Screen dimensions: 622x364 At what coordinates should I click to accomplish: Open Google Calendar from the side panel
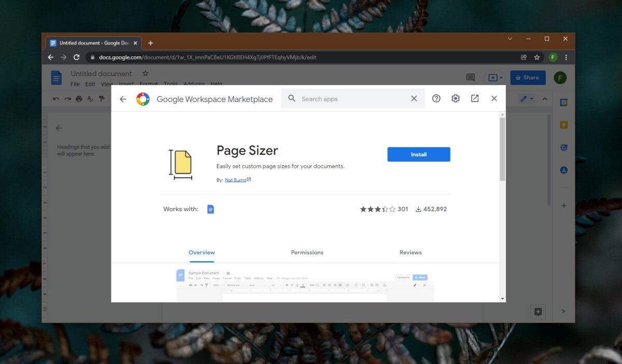coord(563,102)
